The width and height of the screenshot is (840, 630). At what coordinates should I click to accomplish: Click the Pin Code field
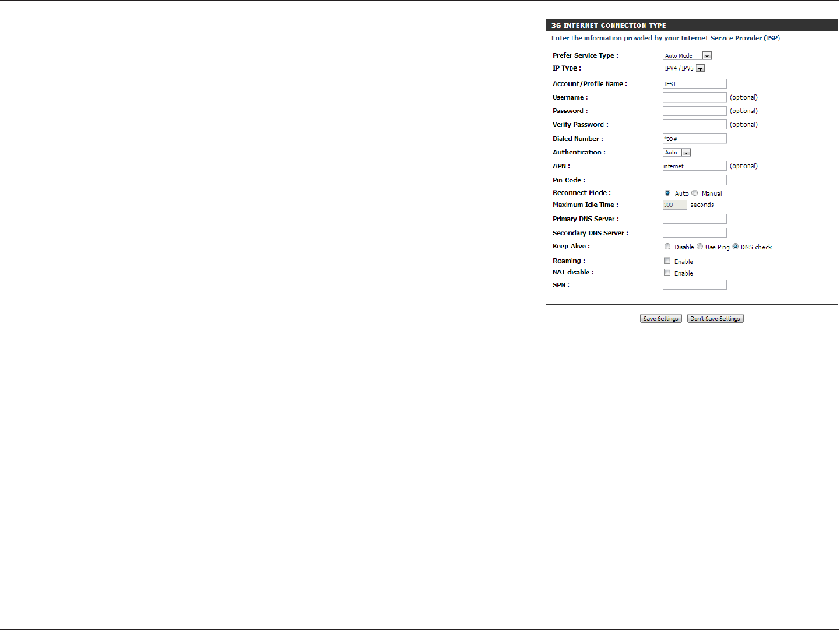click(x=694, y=180)
